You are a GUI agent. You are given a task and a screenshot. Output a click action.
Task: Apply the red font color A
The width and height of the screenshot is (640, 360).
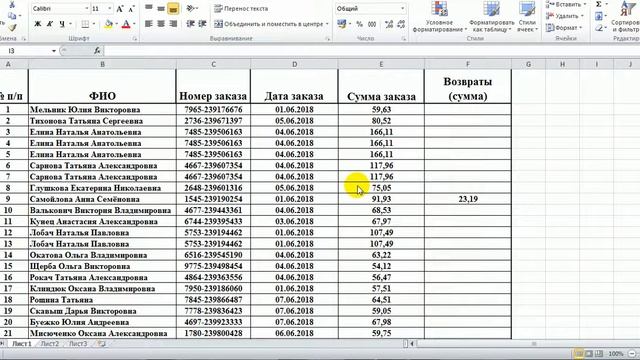126,24
